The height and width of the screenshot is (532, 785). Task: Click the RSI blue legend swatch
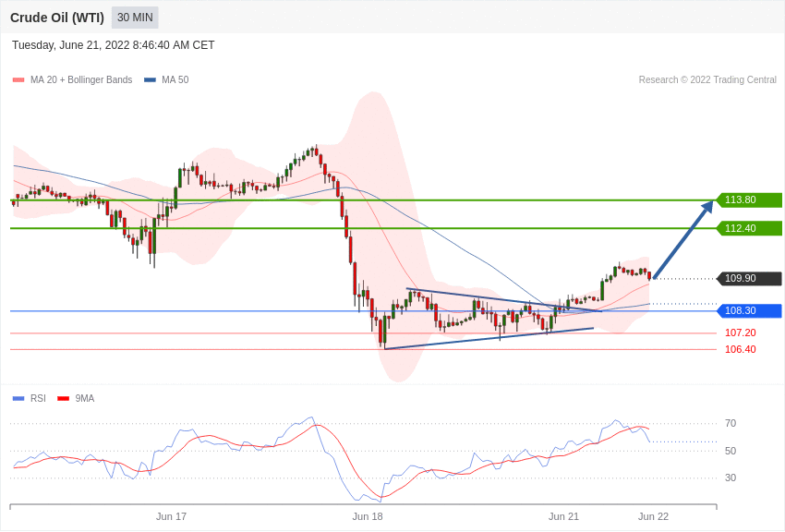tap(18, 399)
